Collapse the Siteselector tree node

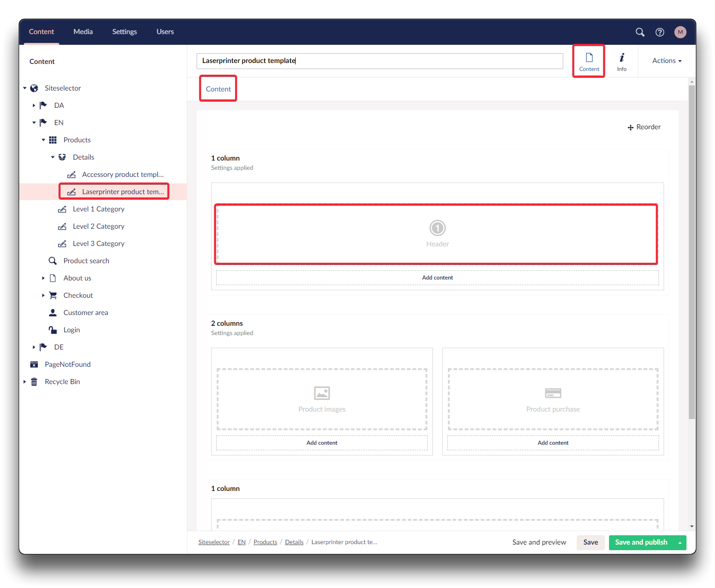[x=25, y=88]
